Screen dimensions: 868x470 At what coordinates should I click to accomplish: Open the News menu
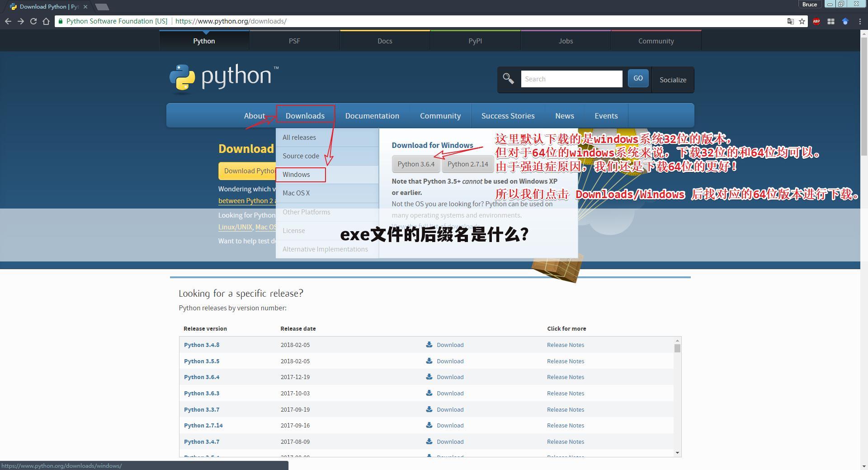pyautogui.click(x=565, y=116)
